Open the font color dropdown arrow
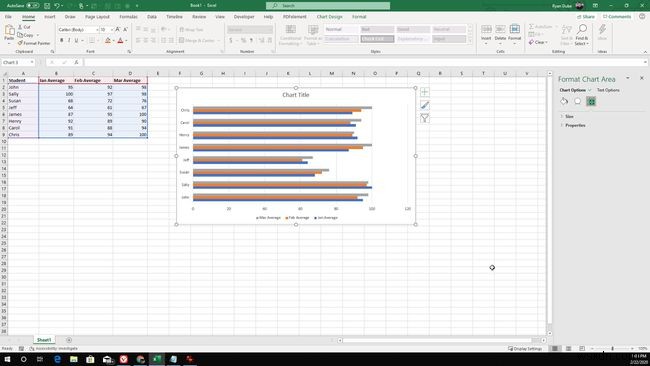 [x=126, y=41]
